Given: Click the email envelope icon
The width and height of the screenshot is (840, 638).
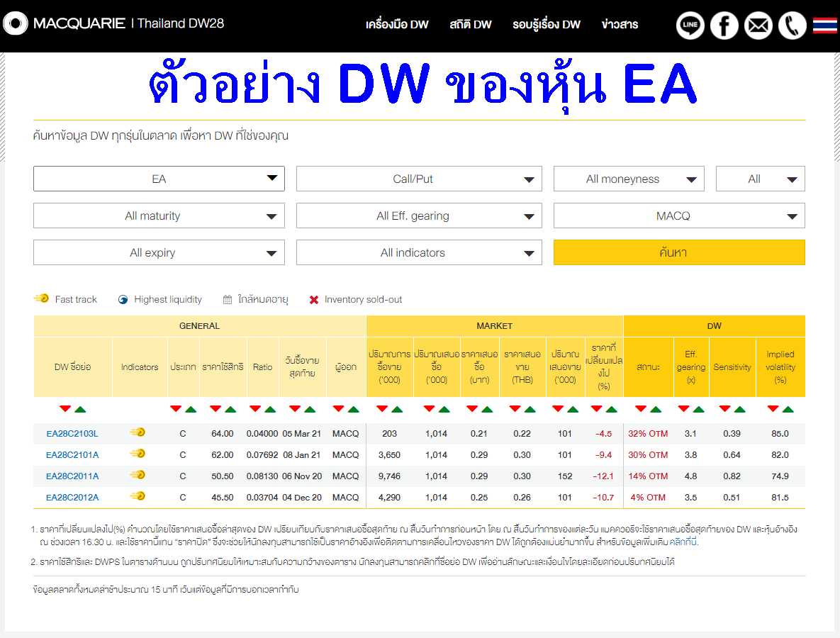Looking at the screenshot, I should (x=758, y=25).
